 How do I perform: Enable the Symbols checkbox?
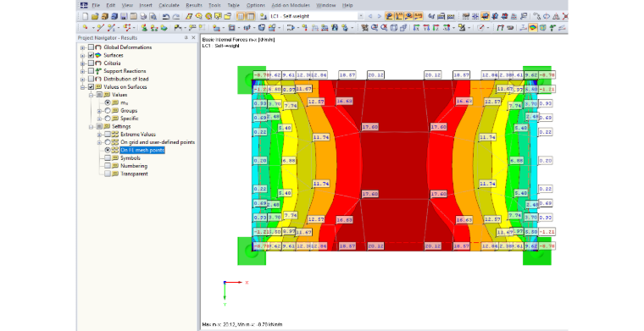(108, 158)
